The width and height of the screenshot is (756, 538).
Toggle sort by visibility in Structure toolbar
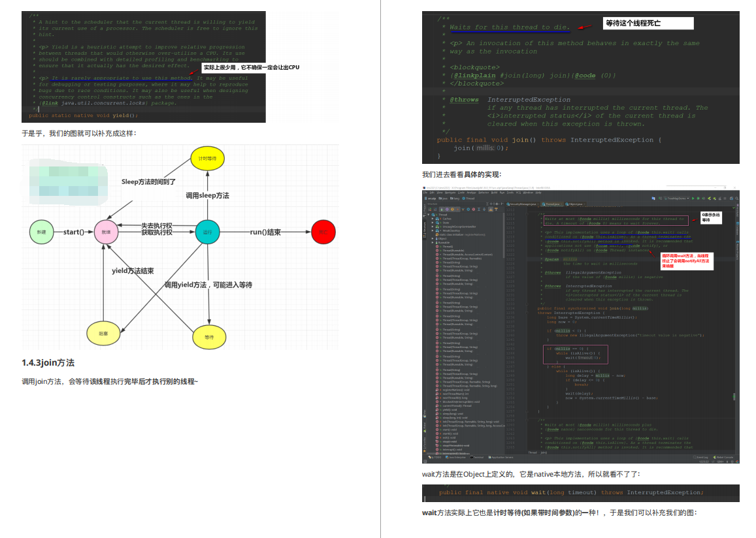[429, 210]
